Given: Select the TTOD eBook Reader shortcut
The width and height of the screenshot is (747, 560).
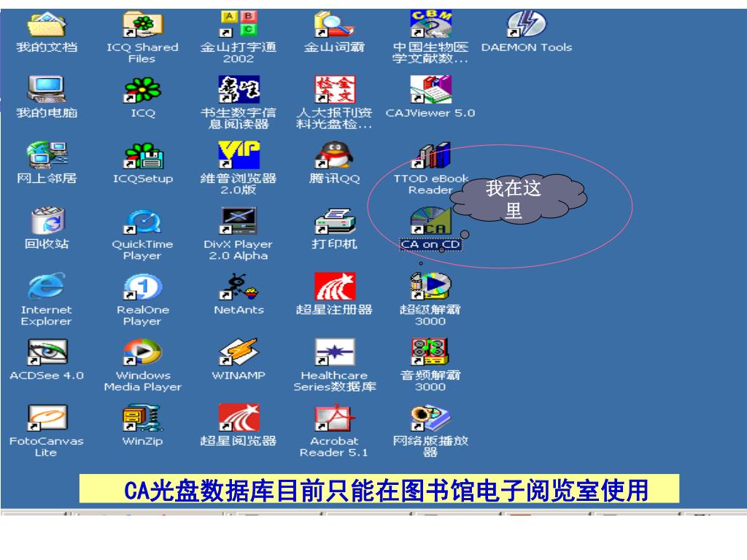Looking at the screenshot, I should click(430, 155).
